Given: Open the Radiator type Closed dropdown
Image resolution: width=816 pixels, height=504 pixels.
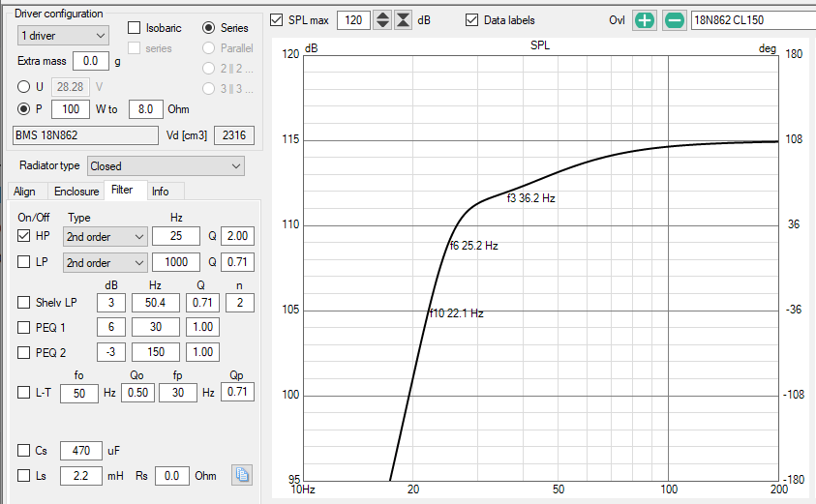Looking at the screenshot, I should pyautogui.click(x=166, y=166).
